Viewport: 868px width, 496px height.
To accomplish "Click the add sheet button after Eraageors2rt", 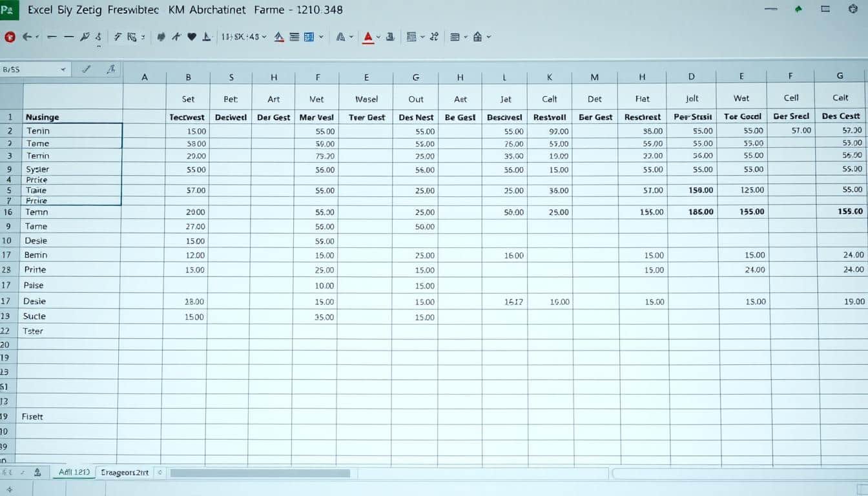I will [x=160, y=472].
